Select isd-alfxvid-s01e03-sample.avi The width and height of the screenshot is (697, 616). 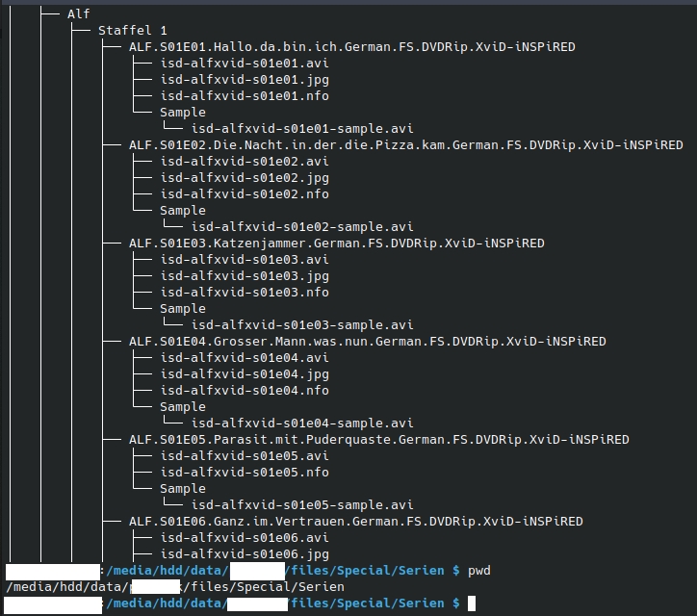302,325
